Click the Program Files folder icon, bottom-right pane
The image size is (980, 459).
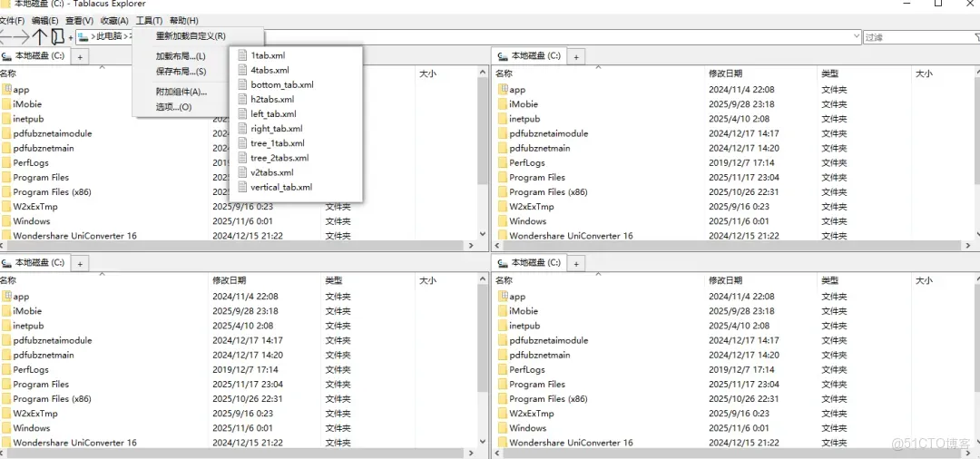(503, 384)
